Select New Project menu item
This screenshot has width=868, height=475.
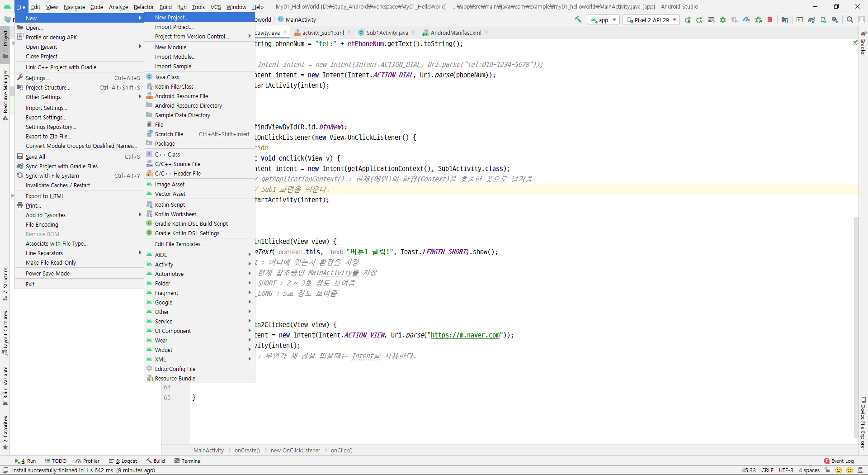pos(199,17)
